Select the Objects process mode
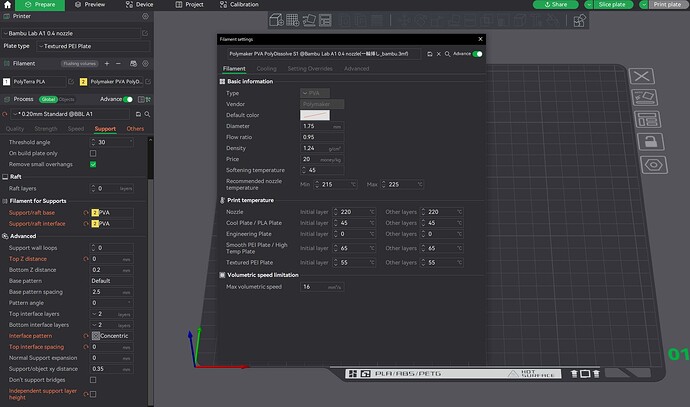This screenshot has width=690, height=407. click(x=67, y=99)
